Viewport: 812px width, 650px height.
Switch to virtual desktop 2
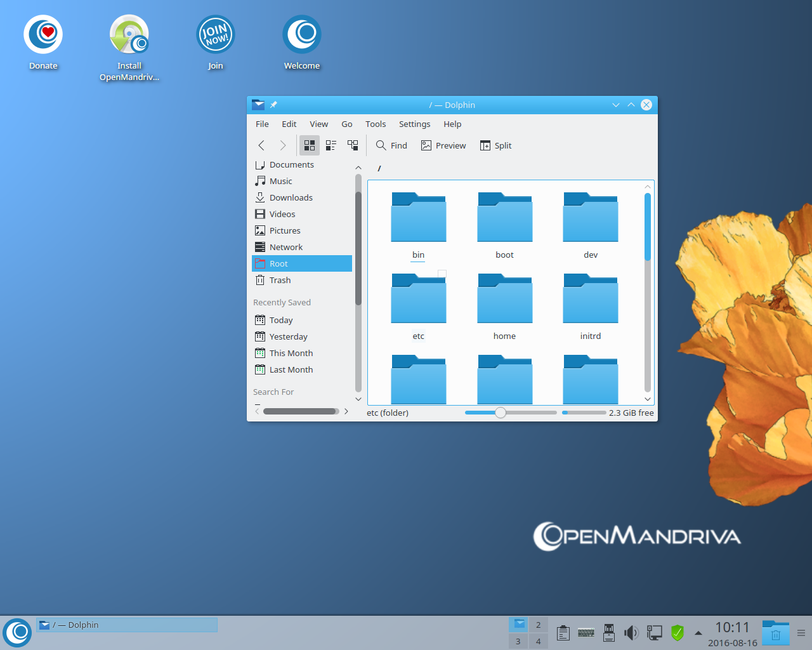(538, 625)
